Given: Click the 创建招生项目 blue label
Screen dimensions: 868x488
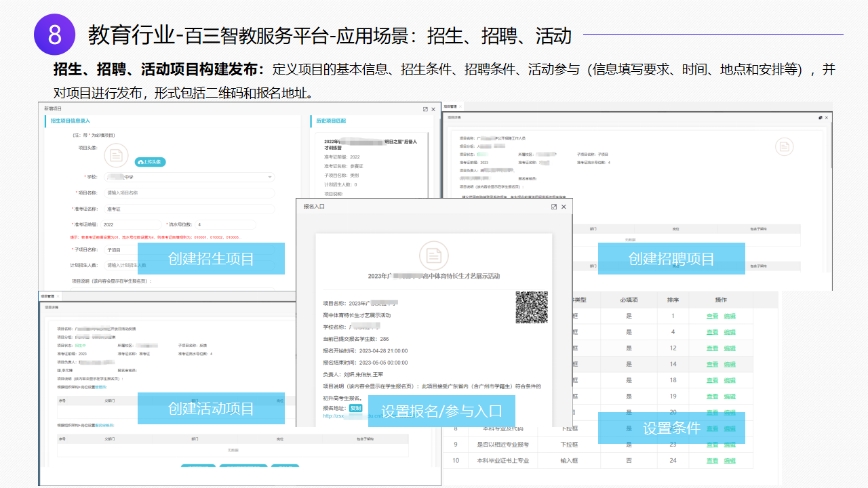Looking at the screenshot, I should [x=211, y=258].
